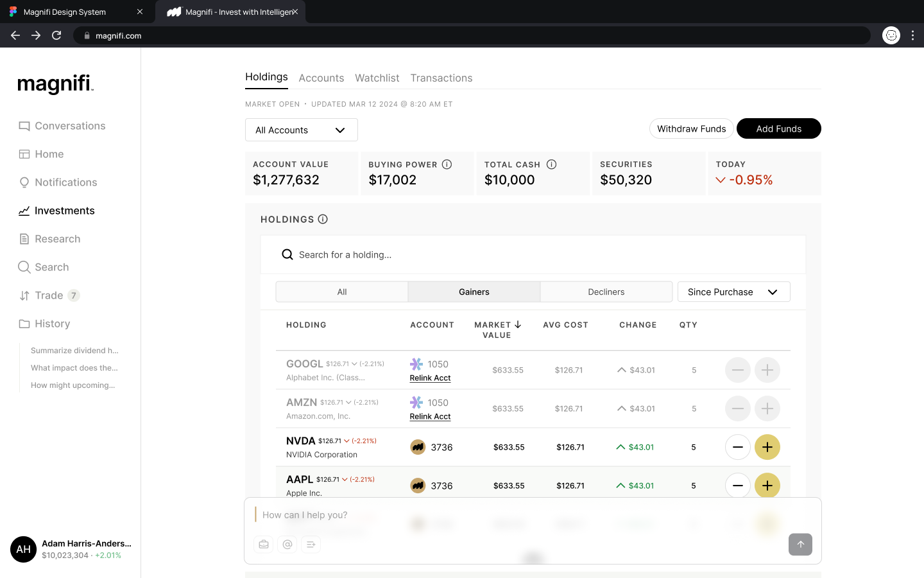Select the Gainers filter segment
The width and height of the screenshot is (924, 578).
pyautogui.click(x=474, y=292)
